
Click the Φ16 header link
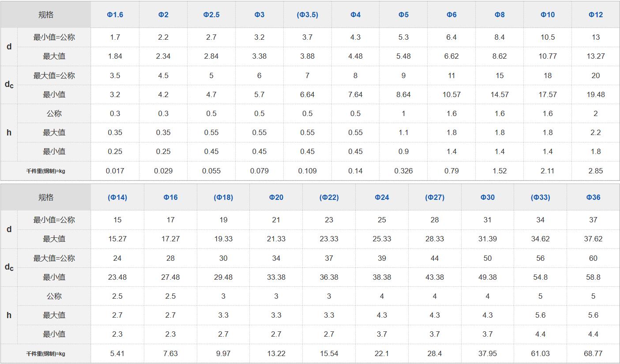pos(170,197)
